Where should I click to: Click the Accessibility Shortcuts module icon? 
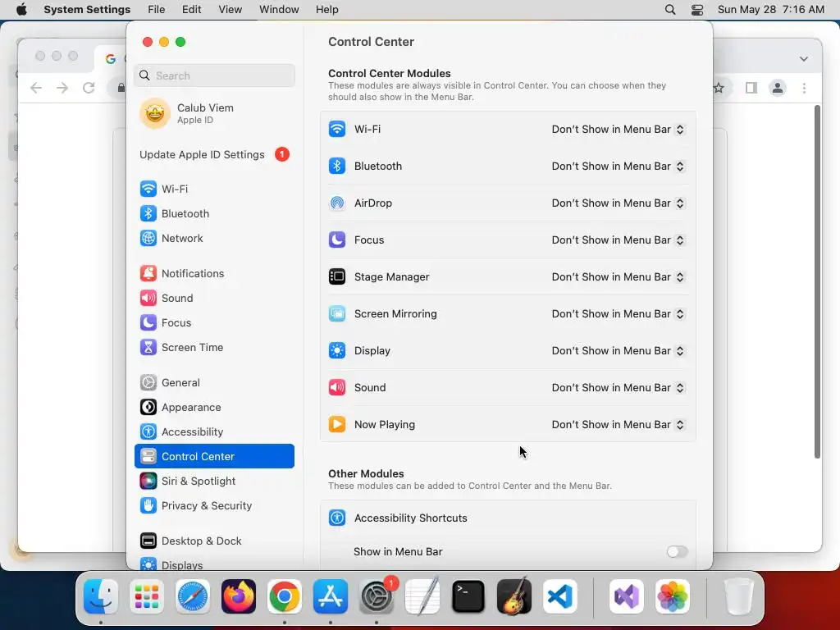tap(337, 518)
